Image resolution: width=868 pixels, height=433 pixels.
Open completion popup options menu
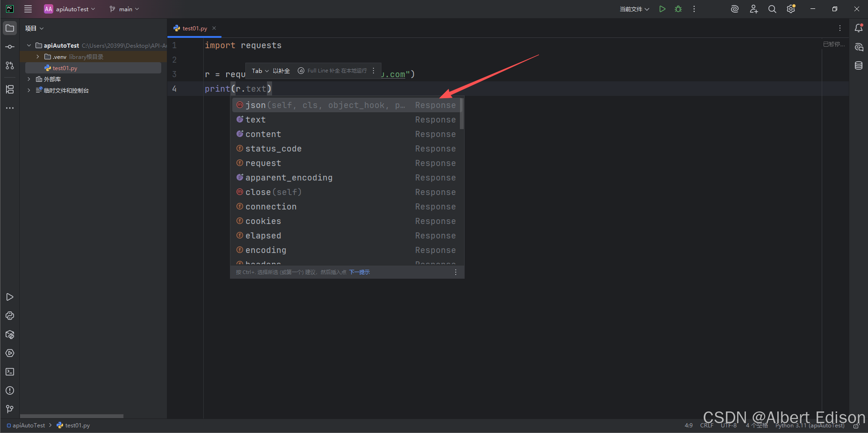click(x=456, y=272)
